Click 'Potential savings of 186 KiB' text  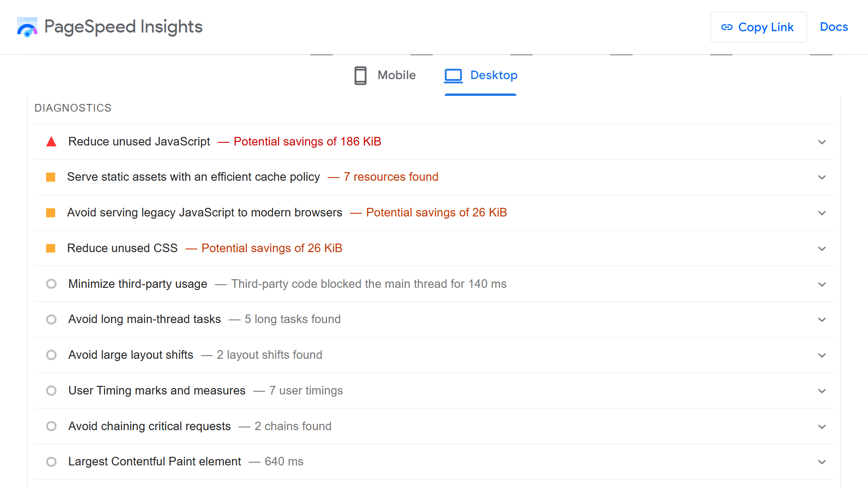coord(307,142)
